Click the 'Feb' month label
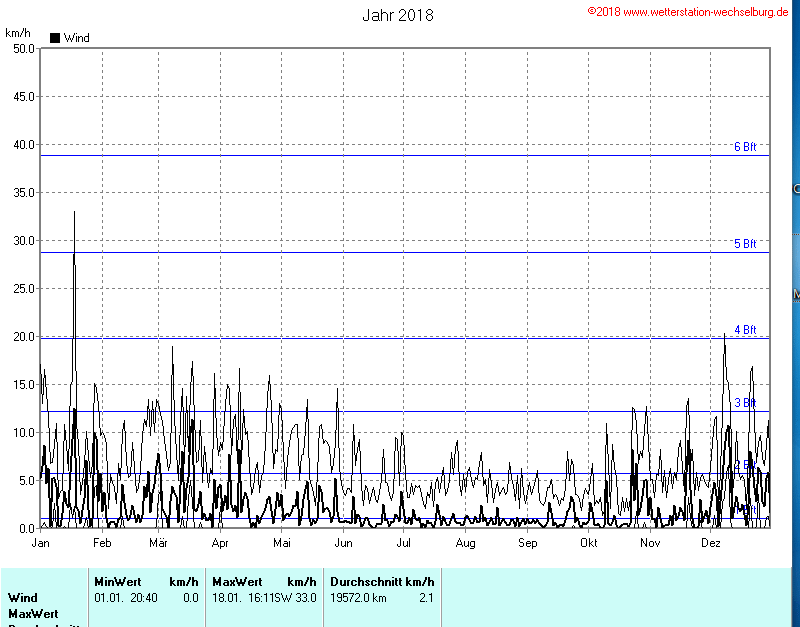 102,543
